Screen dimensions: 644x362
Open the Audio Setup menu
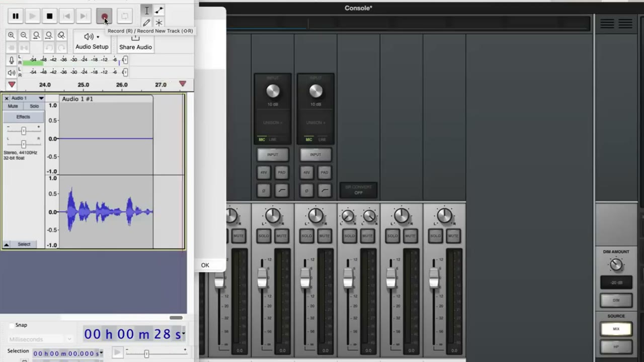92,41
